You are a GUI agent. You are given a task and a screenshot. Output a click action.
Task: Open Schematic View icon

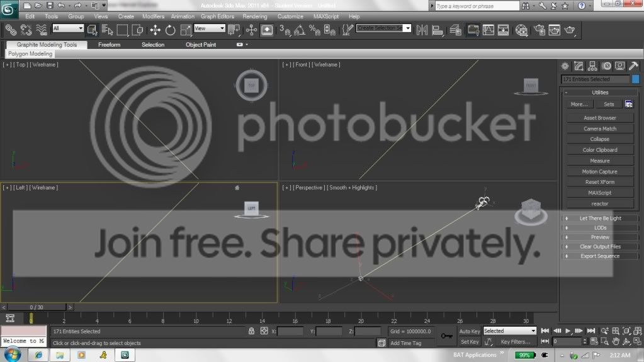(503, 30)
